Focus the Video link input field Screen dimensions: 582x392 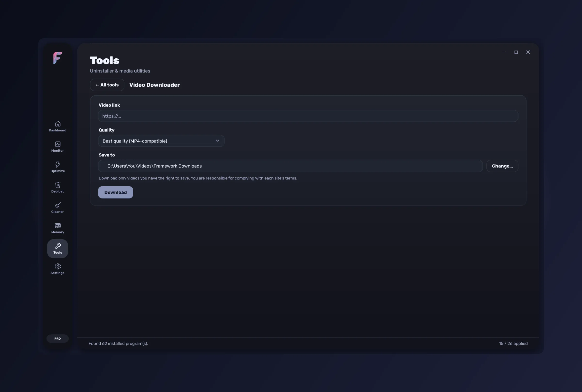point(308,116)
